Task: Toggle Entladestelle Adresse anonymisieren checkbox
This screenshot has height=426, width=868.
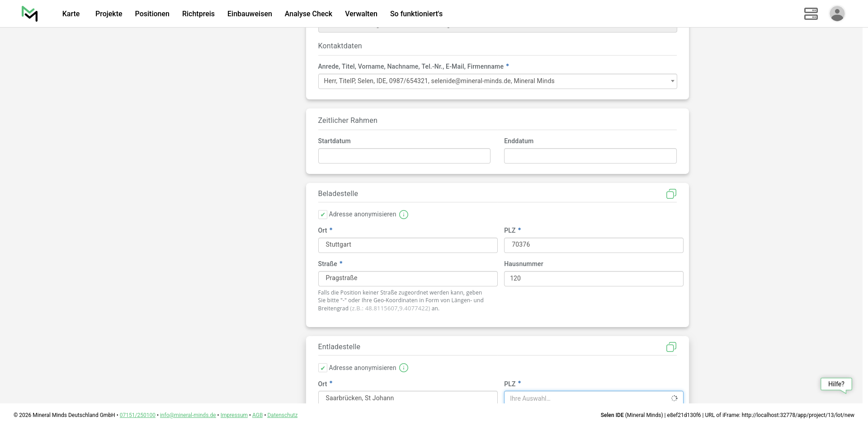Action: 323,368
